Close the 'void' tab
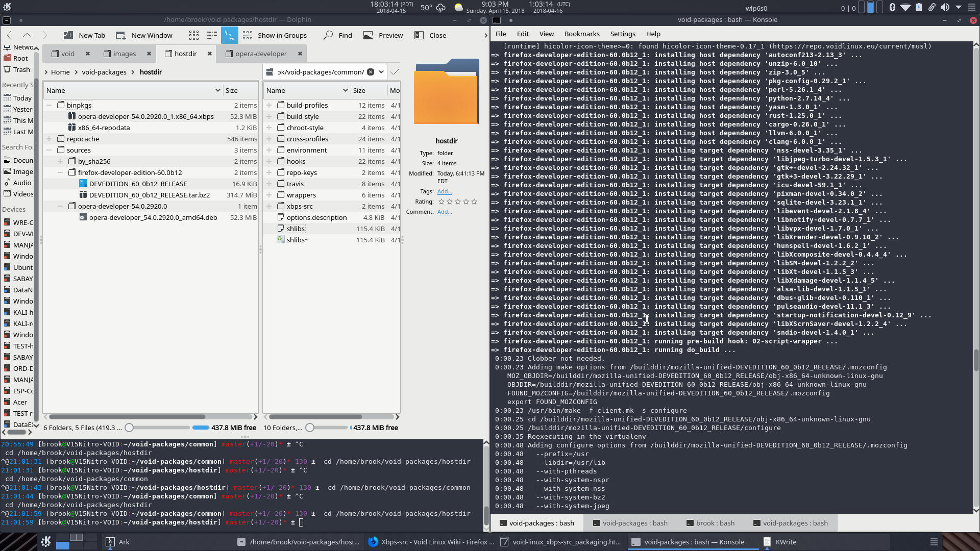980x551 pixels. (88, 54)
